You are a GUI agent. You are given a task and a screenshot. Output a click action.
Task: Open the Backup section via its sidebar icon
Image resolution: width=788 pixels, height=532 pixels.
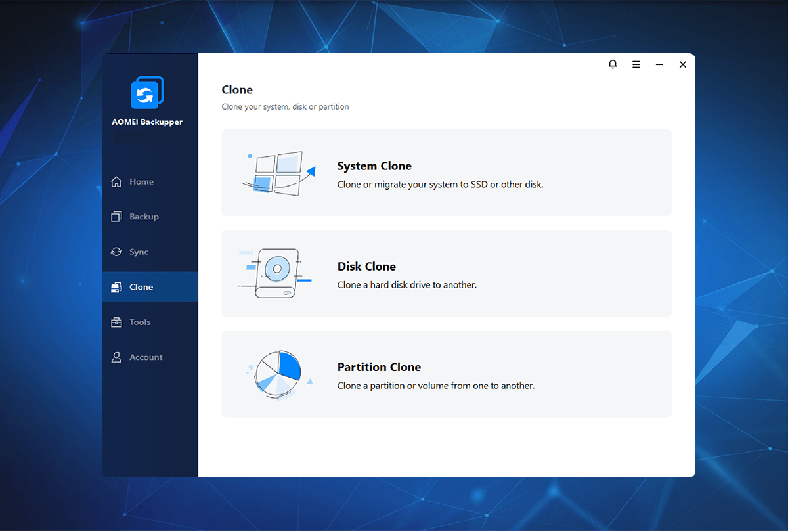pos(116,216)
